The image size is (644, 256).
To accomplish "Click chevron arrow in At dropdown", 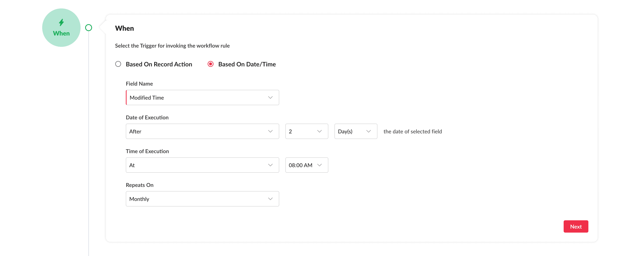I will [270, 165].
